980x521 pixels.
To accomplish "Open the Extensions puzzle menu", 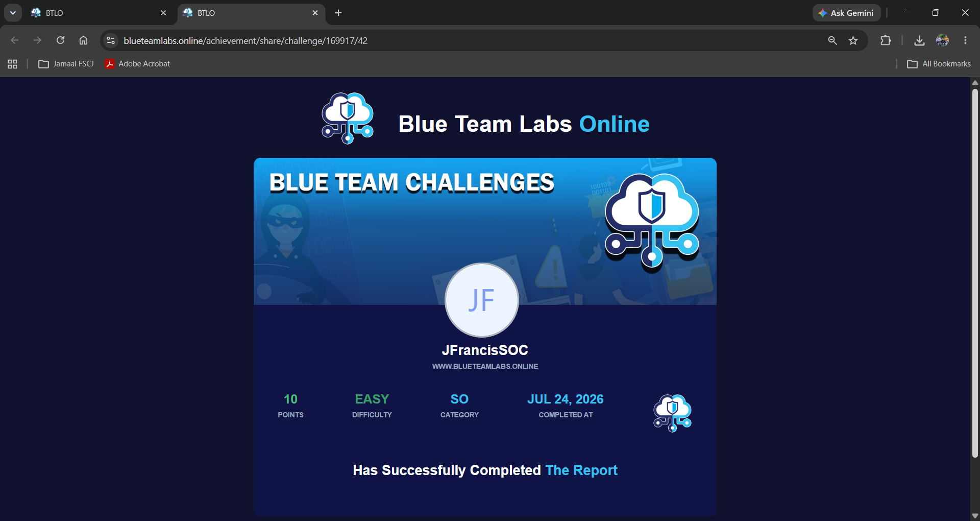I will pos(886,40).
